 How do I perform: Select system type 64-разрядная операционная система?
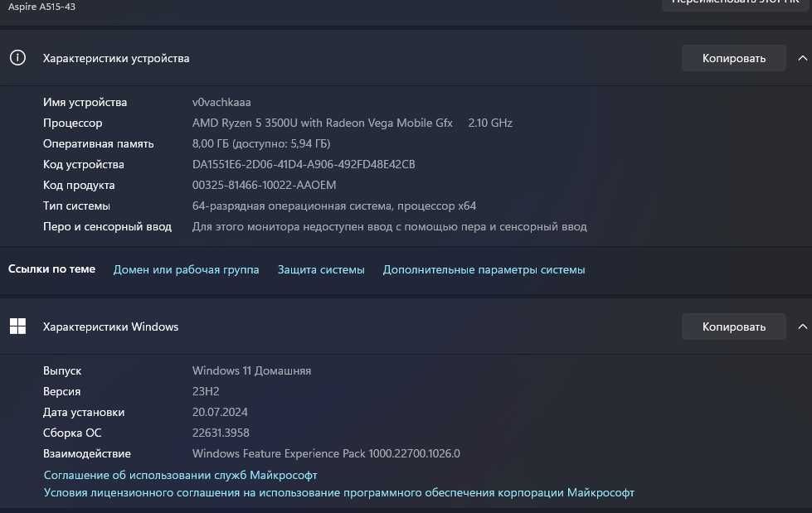pyautogui.click(x=334, y=206)
